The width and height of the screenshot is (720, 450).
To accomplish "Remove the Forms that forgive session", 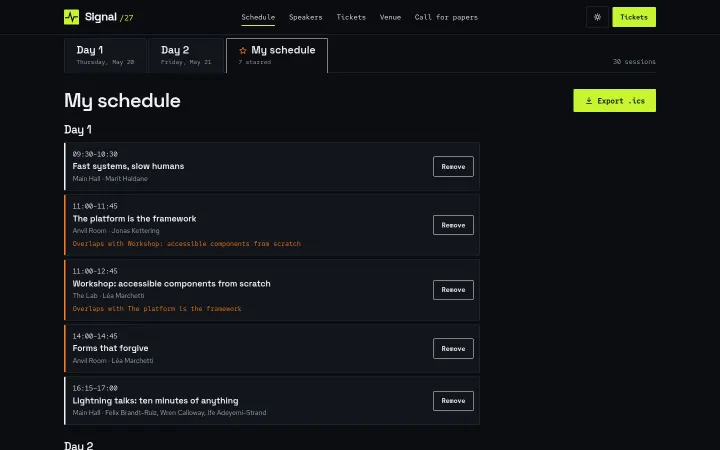I will (x=453, y=349).
